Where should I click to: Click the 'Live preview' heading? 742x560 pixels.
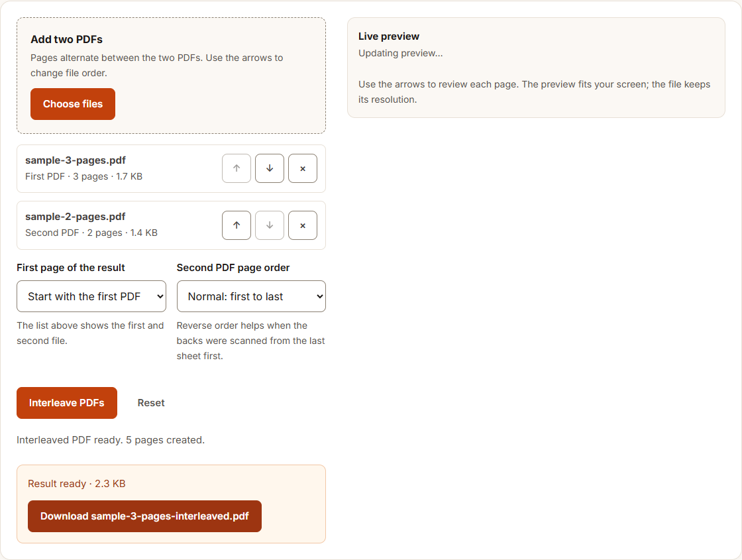tap(388, 36)
